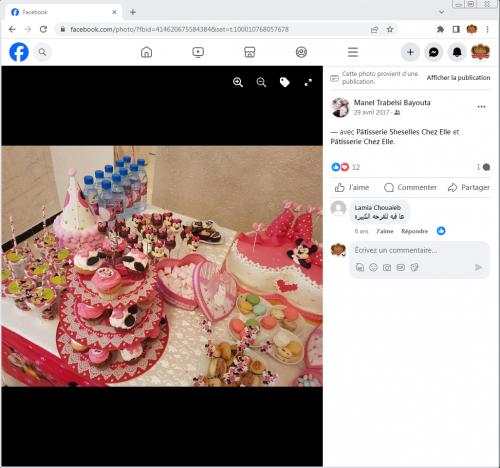Click Manel Trabelsi Bayouta's profile picture
The width and height of the screenshot is (500, 468).
(340, 107)
